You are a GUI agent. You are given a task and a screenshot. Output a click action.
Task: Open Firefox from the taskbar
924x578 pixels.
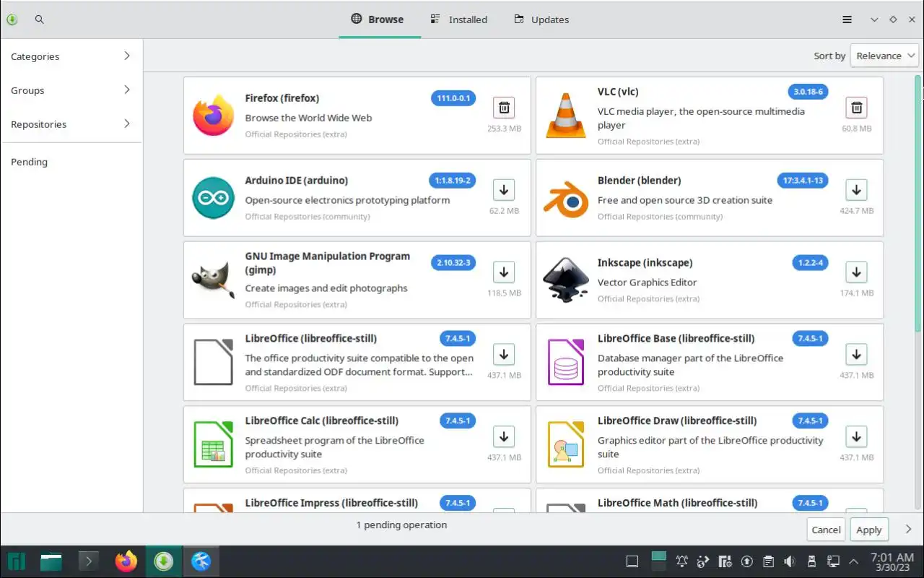click(x=126, y=561)
